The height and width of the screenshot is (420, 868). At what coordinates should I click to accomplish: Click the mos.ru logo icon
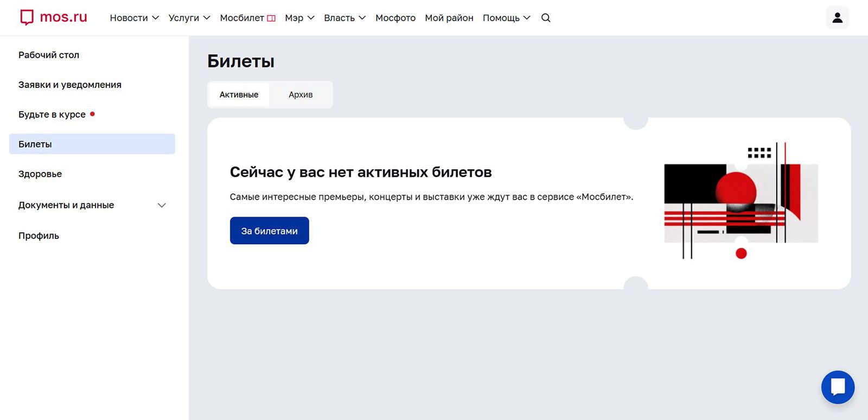(x=27, y=17)
